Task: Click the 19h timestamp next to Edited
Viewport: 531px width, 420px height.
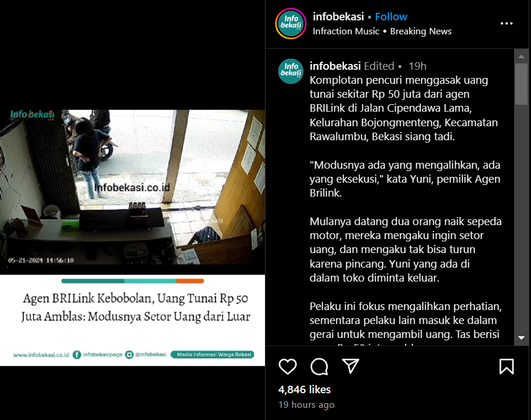Action: (417, 66)
